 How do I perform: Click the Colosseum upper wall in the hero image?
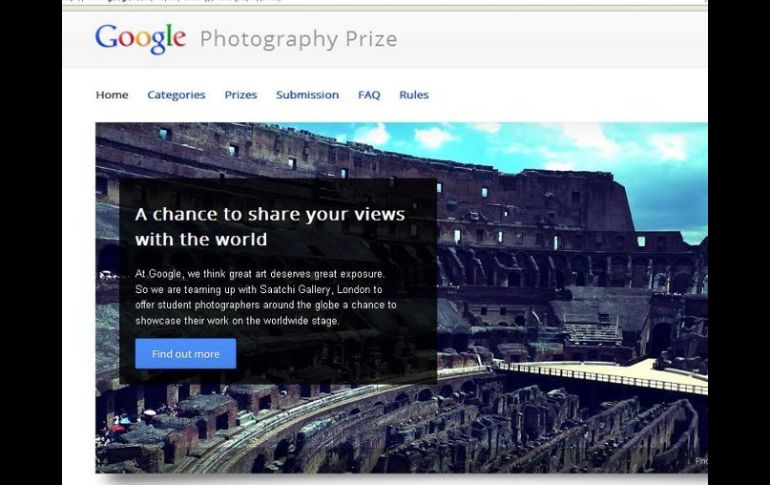pyautogui.click(x=344, y=152)
